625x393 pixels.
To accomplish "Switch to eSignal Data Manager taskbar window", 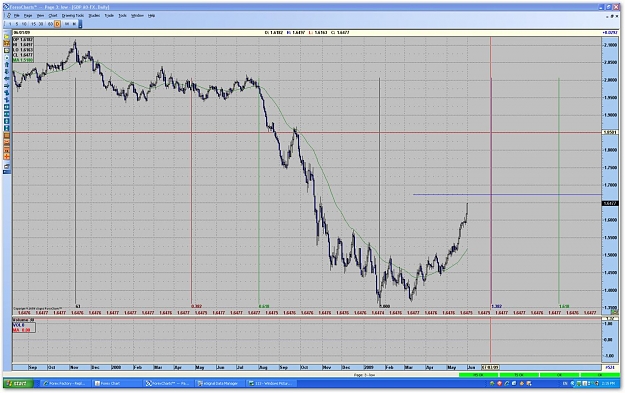I will pyautogui.click(x=220, y=383).
